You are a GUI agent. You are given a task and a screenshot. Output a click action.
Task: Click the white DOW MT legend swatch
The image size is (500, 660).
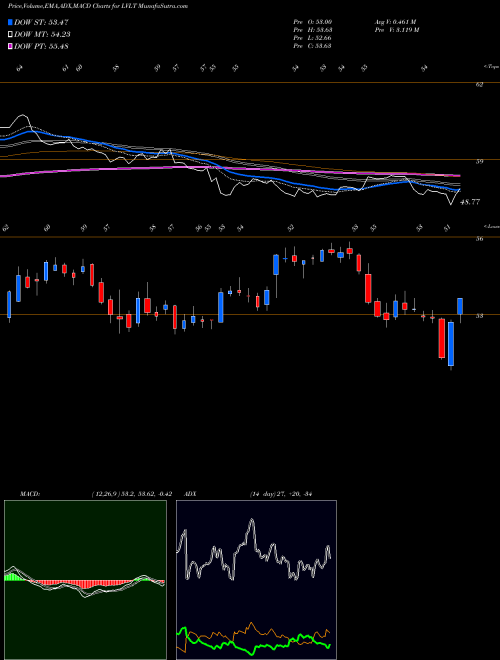tap(10, 35)
